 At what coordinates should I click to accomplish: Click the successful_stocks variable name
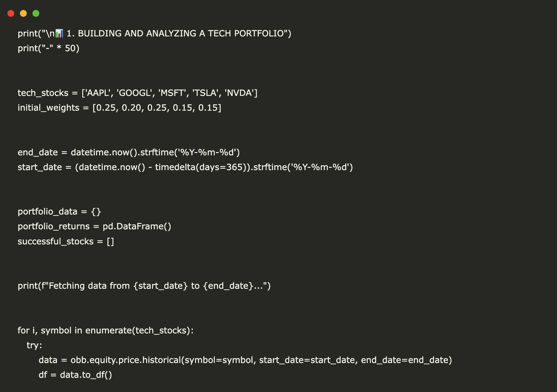click(x=56, y=242)
